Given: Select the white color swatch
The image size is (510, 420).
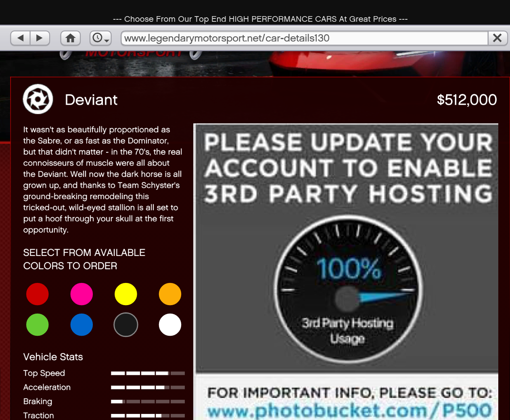Looking at the screenshot, I should coord(170,325).
